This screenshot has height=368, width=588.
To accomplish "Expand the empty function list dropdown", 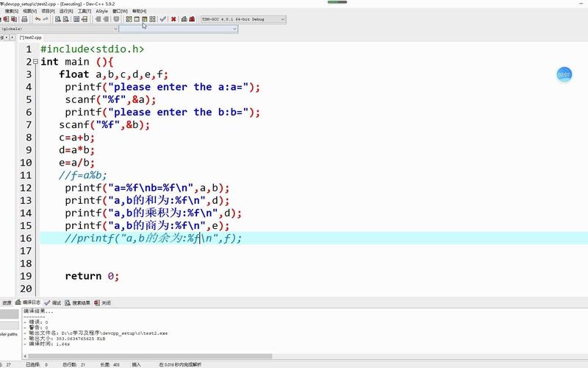I will (x=234, y=29).
